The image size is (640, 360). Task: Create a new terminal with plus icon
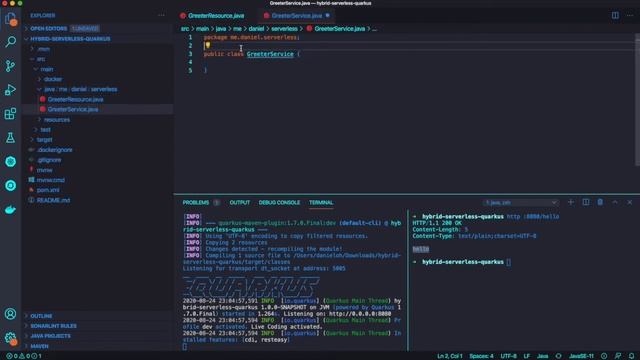point(571,202)
